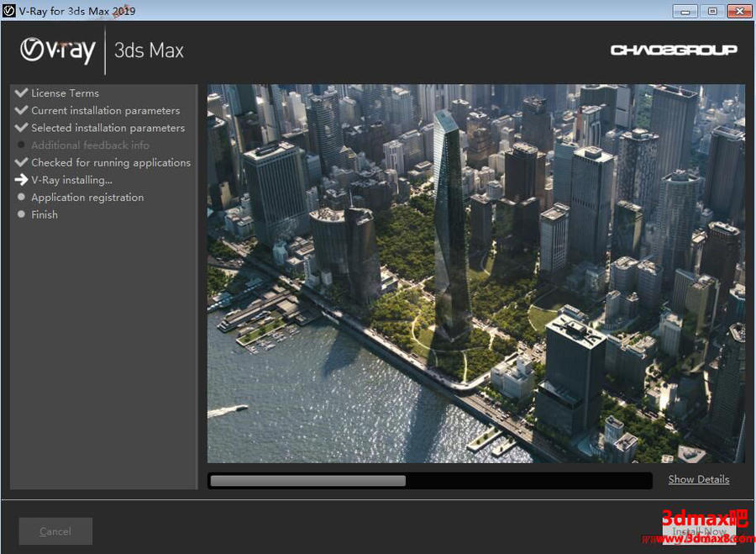Image resolution: width=756 pixels, height=554 pixels.
Task: Open the V-Ray installing step details
Action: pyautogui.click(x=71, y=179)
